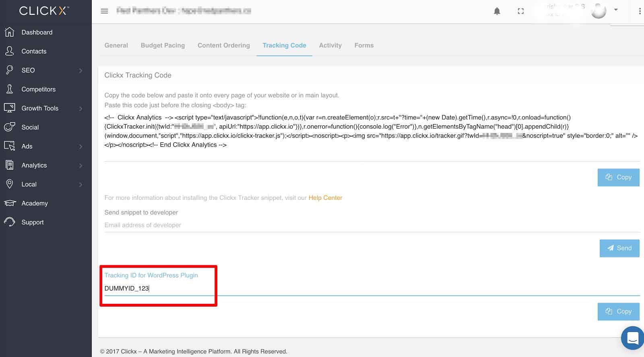Switch to the Forms tab
The width and height of the screenshot is (644, 357).
click(364, 46)
